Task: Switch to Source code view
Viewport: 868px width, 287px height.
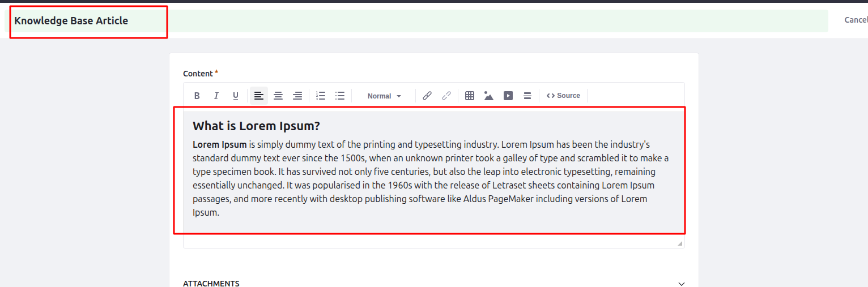Action: 563,96
